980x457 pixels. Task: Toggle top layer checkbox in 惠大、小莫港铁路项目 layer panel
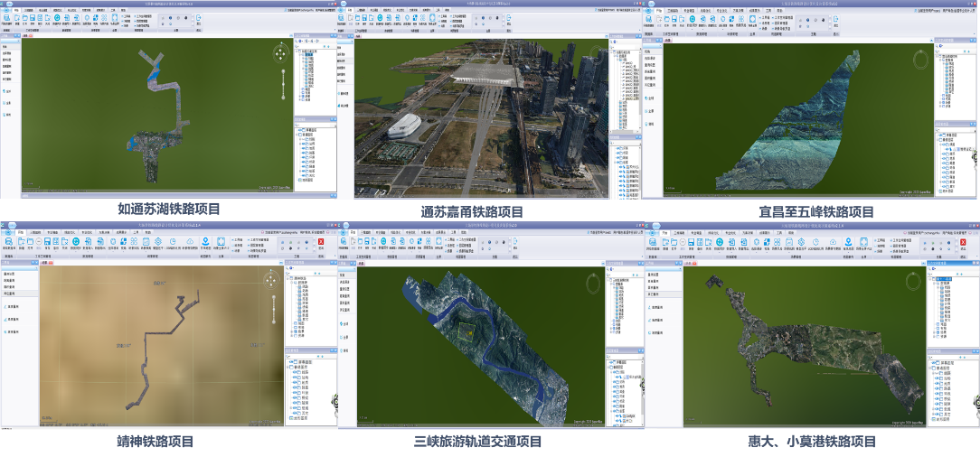click(938, 364)
